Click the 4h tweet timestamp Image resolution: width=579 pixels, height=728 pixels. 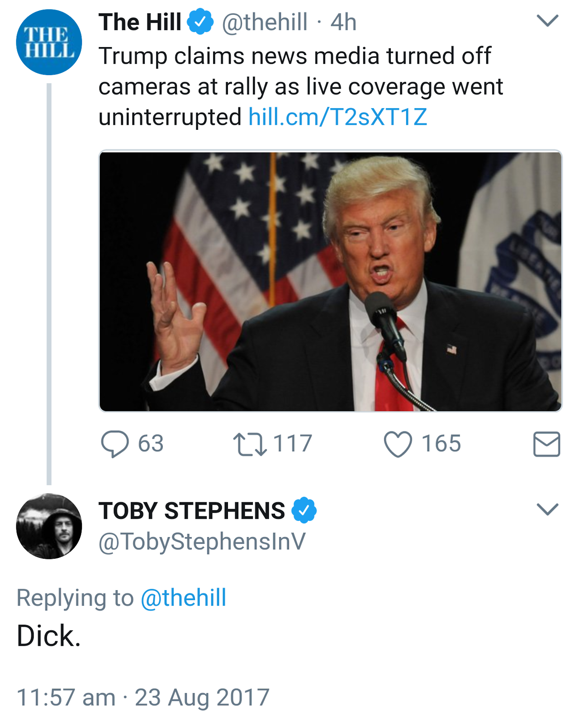point(343,23)
